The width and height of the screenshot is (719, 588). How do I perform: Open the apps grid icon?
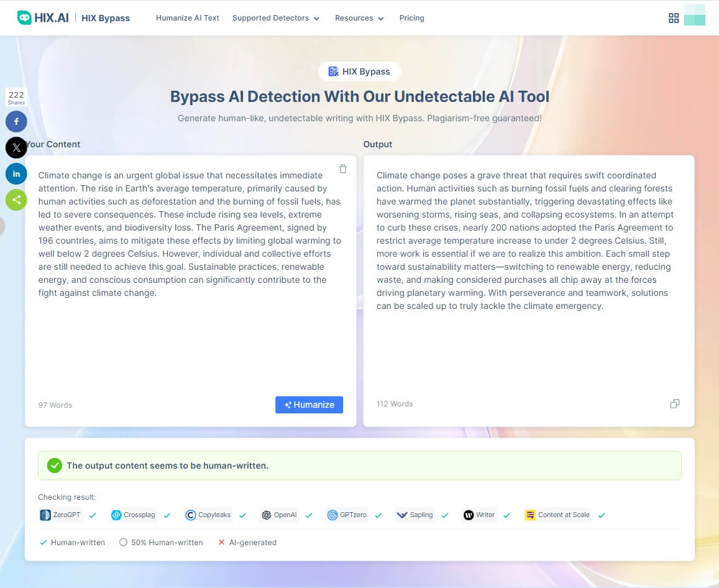[x=673, y=18]
